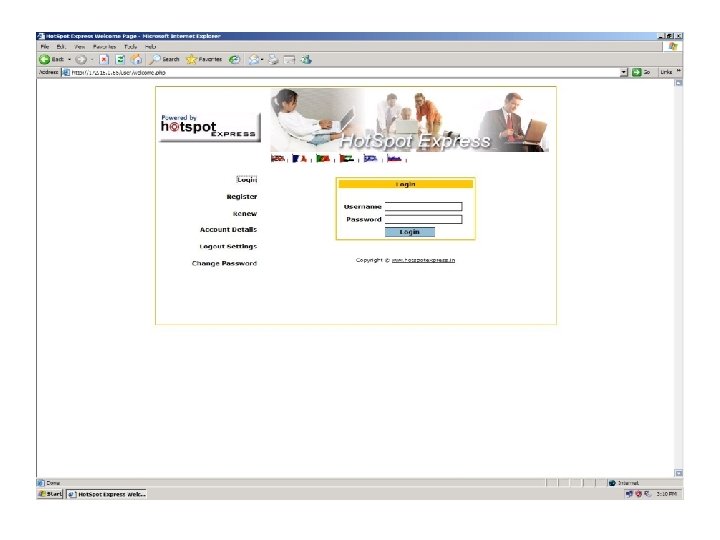Click the scrollbar up arrow
The width and height of the screenshot is (720, 540).
coord(679,83)
